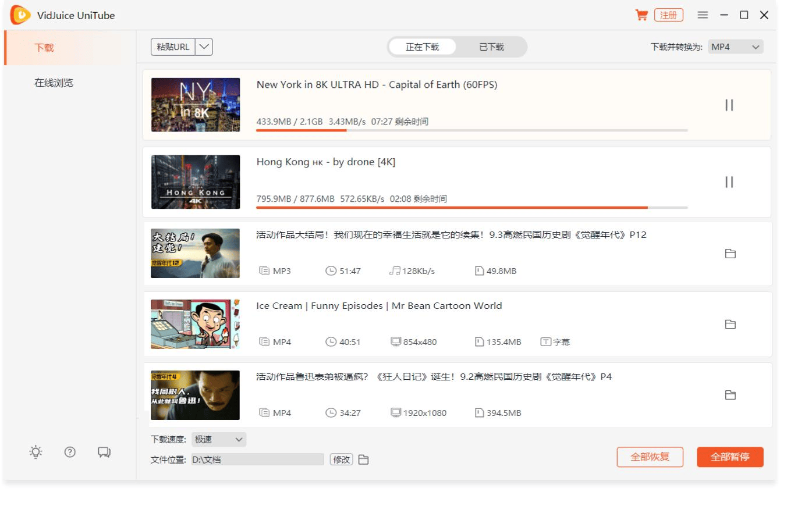The width and height of the screenshot is (812, 520).
Task: Switch to the 已下载 tab
Action: 491,47
